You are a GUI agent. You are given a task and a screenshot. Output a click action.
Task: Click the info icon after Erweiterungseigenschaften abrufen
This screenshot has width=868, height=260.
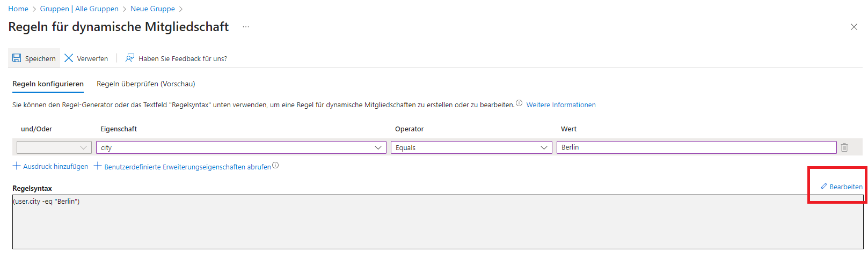point(275,165)
